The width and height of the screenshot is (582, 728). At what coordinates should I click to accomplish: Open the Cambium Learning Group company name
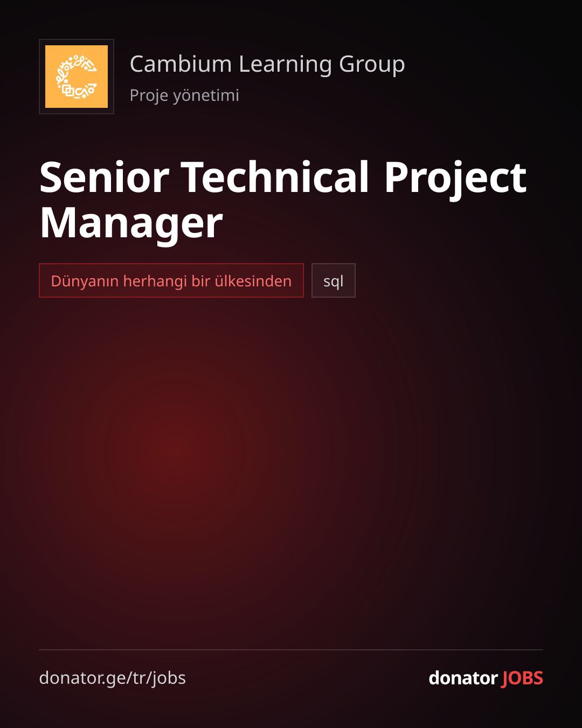tap(267, 64)
